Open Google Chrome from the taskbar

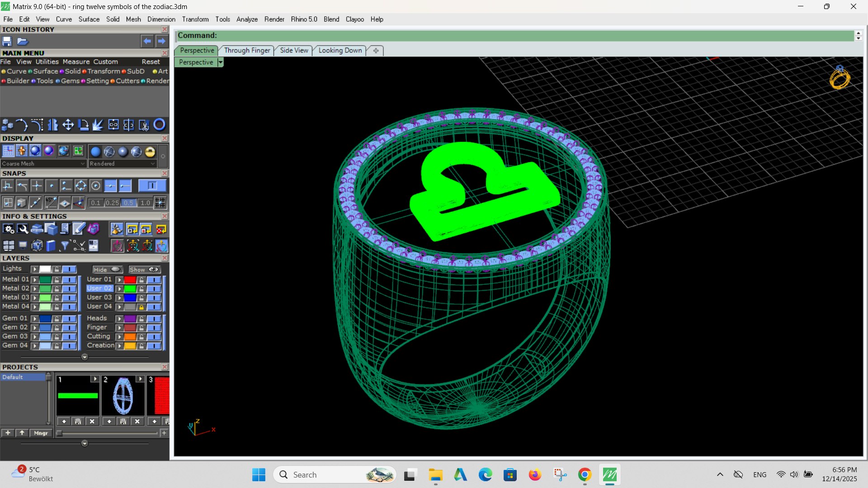pyautogui.click(x=585, y=475)
